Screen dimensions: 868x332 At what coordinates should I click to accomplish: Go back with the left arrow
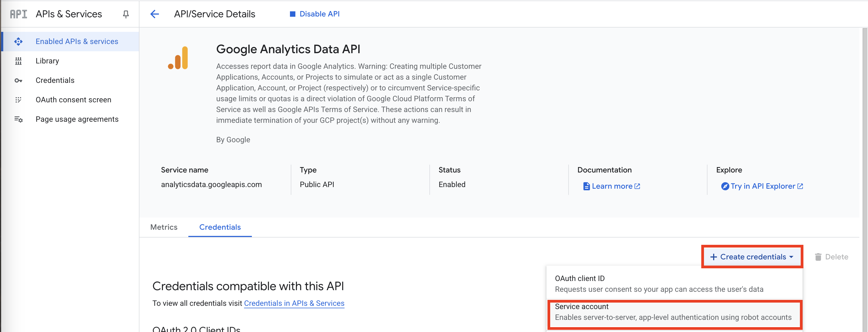click(x=155, y=14)
